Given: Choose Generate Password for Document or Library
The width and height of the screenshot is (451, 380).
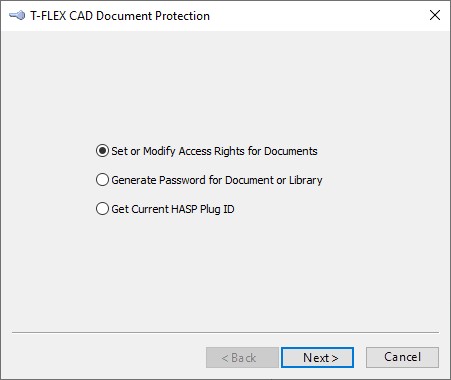Looking at the screenshot, I should [x=209, y=180].
